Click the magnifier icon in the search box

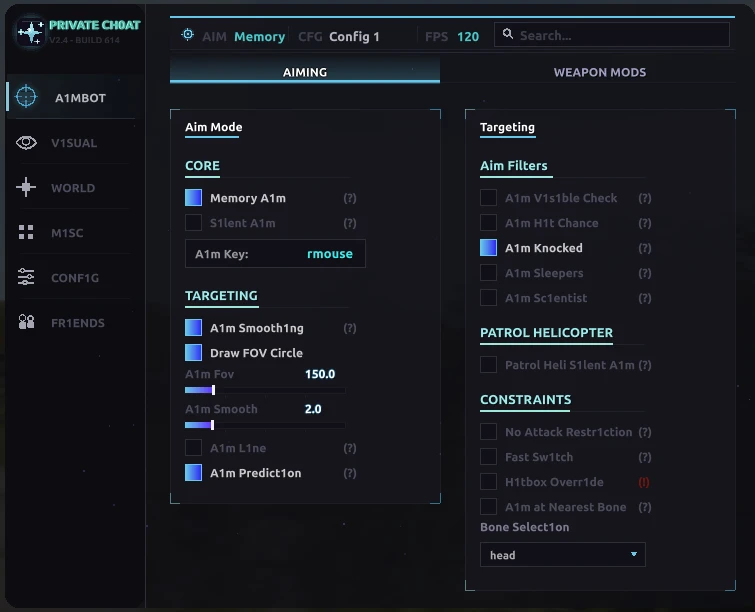[508, 34]
